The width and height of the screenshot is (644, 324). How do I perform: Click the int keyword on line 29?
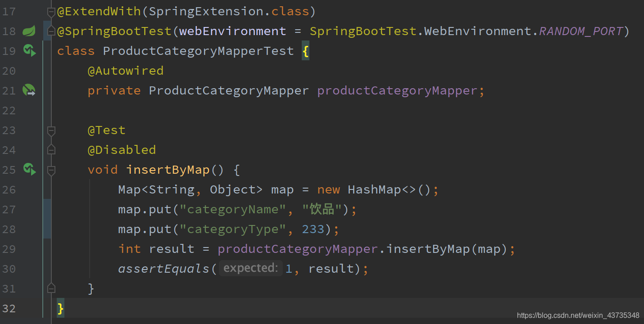130,249
